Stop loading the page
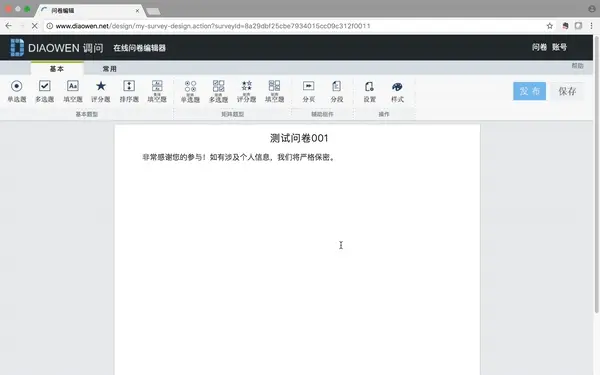600x375 pixels. click(34, 26)
